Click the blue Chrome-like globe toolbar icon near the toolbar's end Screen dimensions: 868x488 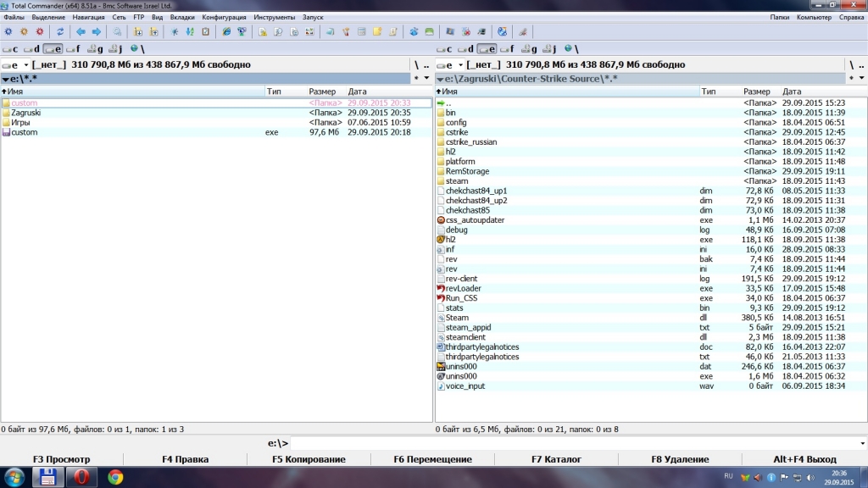pos(502,31)
